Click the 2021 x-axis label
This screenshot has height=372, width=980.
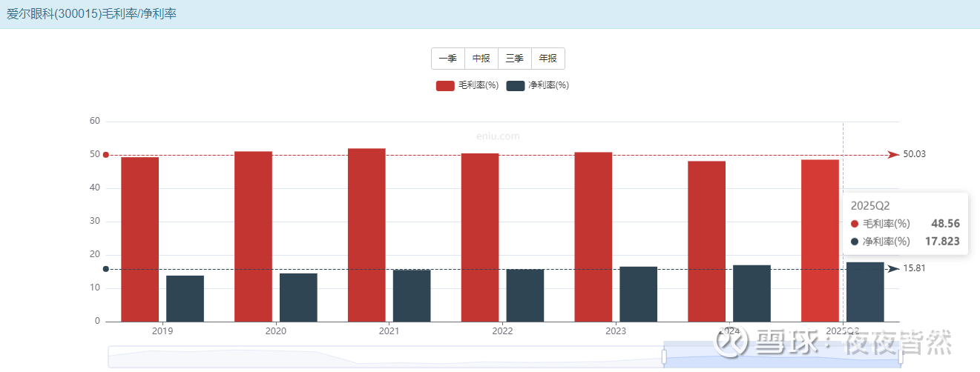389,331
